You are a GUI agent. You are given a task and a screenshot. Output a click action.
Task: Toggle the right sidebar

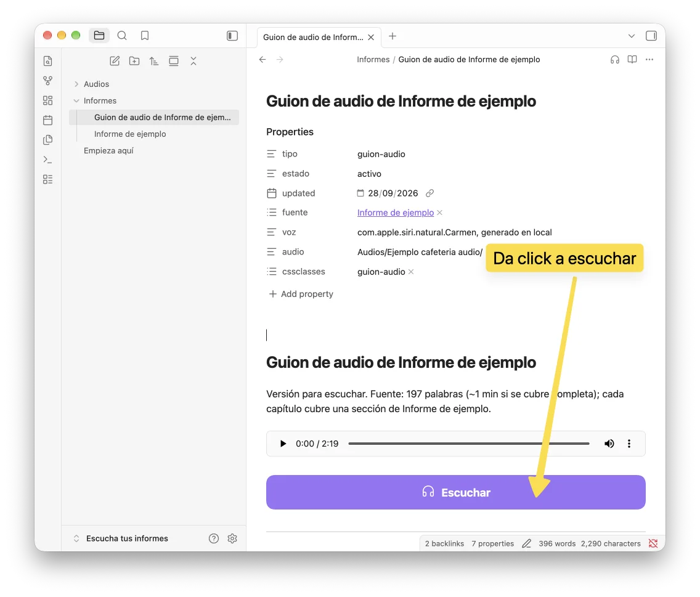coord(651,36)
